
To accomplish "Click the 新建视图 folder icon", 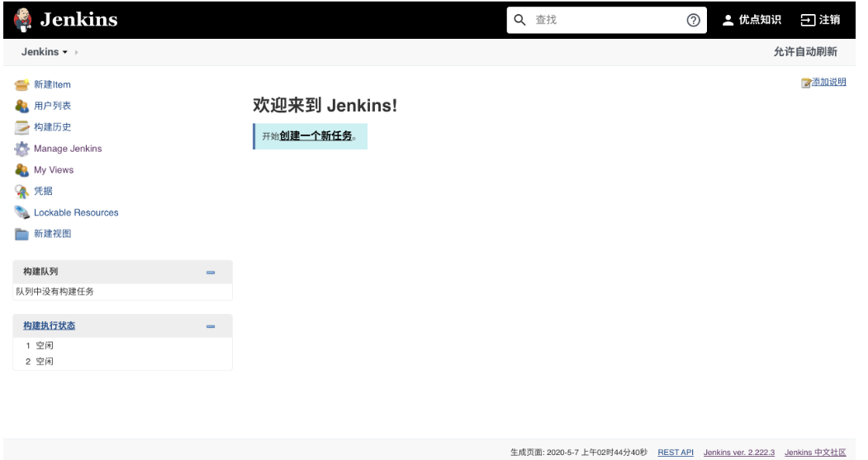I will click(x=21, y=235).
